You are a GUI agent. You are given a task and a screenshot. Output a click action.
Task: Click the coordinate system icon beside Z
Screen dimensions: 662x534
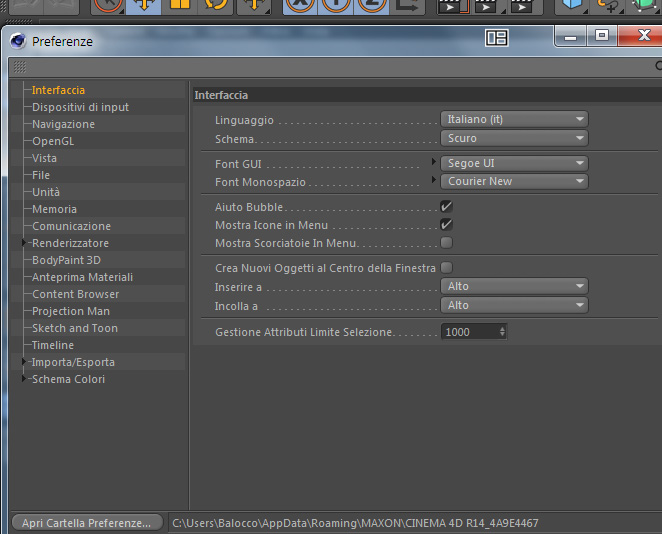(x=407, y=6)
